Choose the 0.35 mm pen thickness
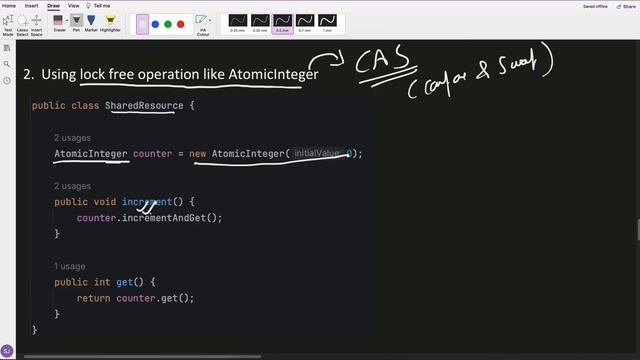 coord(260,24)
